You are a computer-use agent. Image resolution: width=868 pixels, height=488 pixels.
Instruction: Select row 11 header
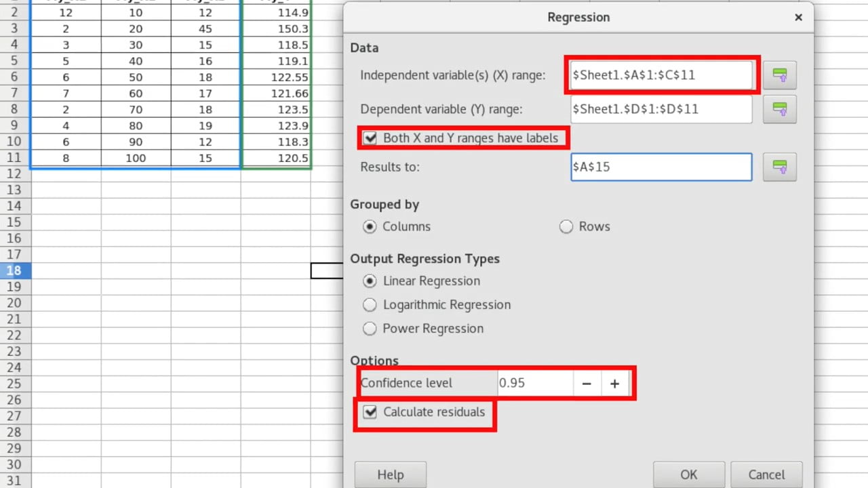coord(14,158)
